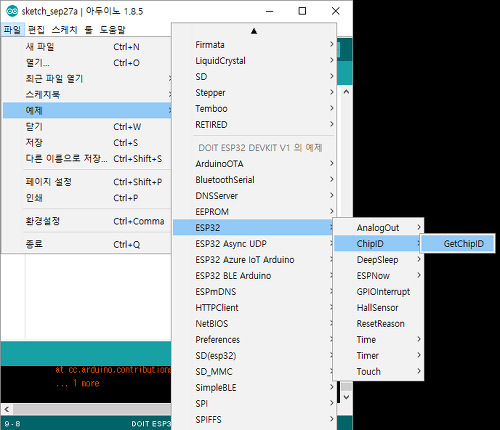Expand the Temboo examples

[x=254, y=109]
